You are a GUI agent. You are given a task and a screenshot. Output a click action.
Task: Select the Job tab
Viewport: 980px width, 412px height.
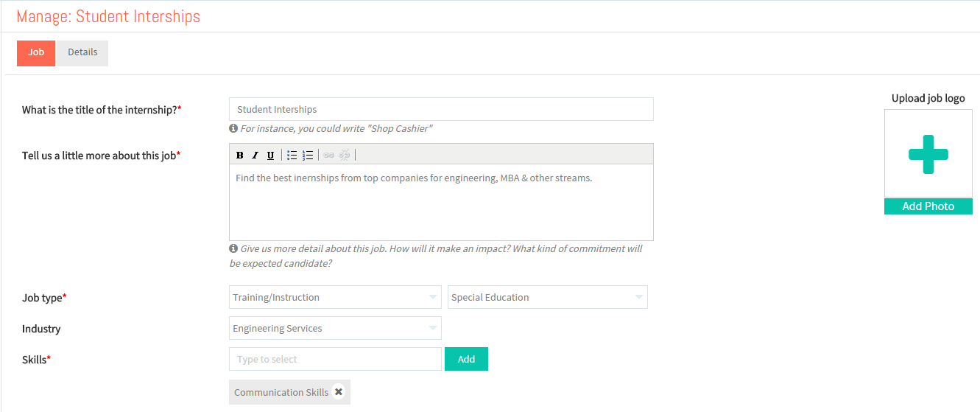36,53
